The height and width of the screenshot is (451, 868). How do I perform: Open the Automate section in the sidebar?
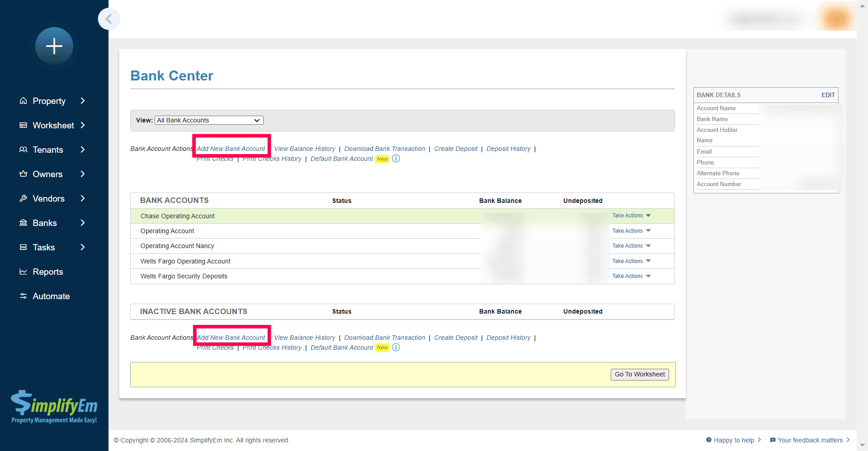pos(51,296)
